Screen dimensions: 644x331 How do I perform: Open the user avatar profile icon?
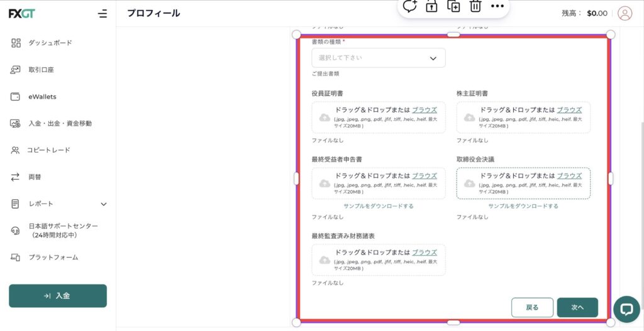[x=625, y=14]
